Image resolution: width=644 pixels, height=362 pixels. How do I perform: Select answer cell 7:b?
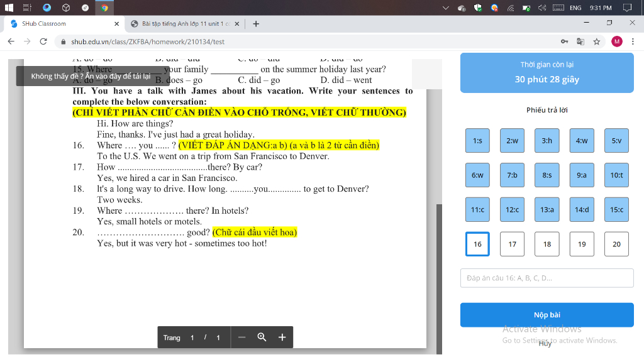tap(512, 175)
